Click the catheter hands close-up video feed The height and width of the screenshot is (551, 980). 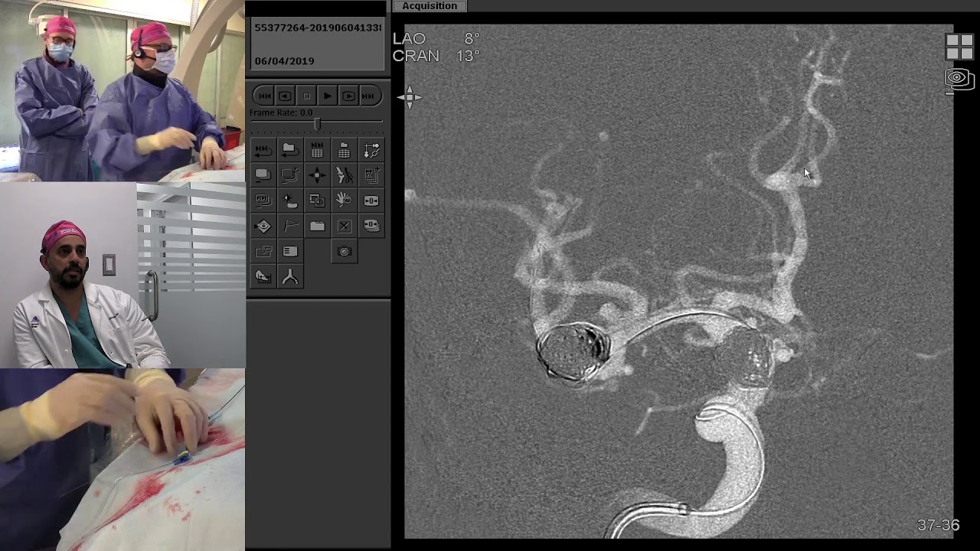tap(122, 460)
